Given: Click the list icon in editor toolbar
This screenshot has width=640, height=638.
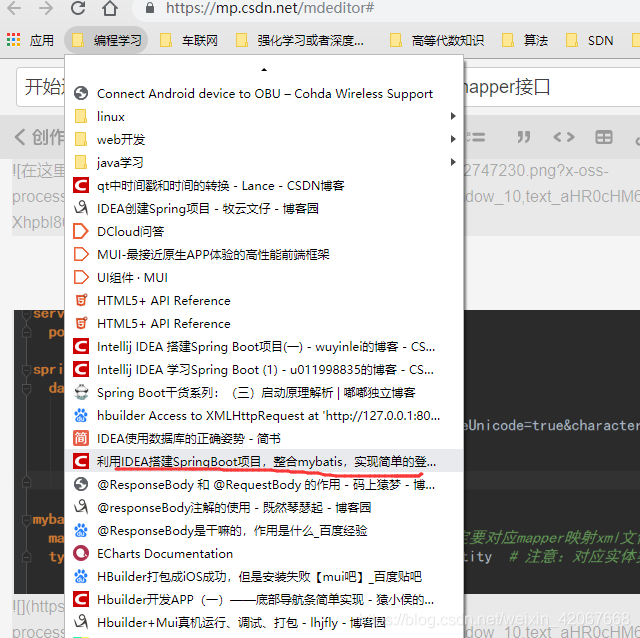Looking at the screenshot, I should pyautogui.click(x=476, y=137).
